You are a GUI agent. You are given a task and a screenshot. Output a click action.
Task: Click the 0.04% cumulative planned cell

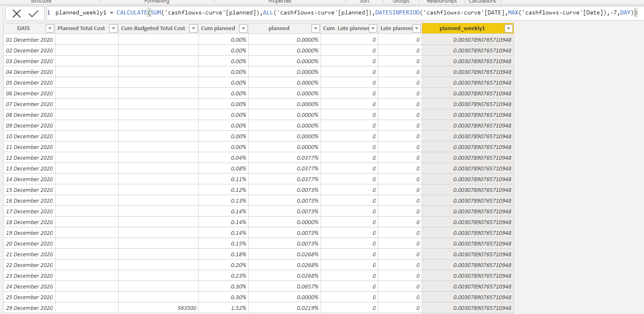[x=224, y=158]
